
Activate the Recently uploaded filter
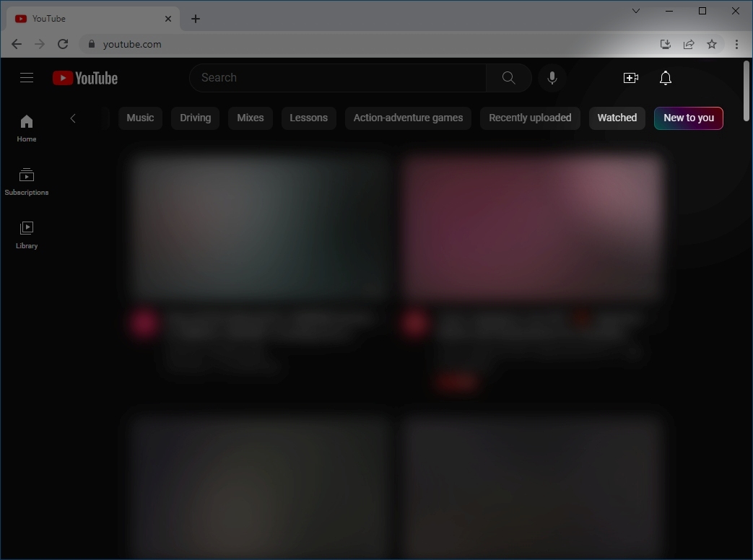point(530,118)
